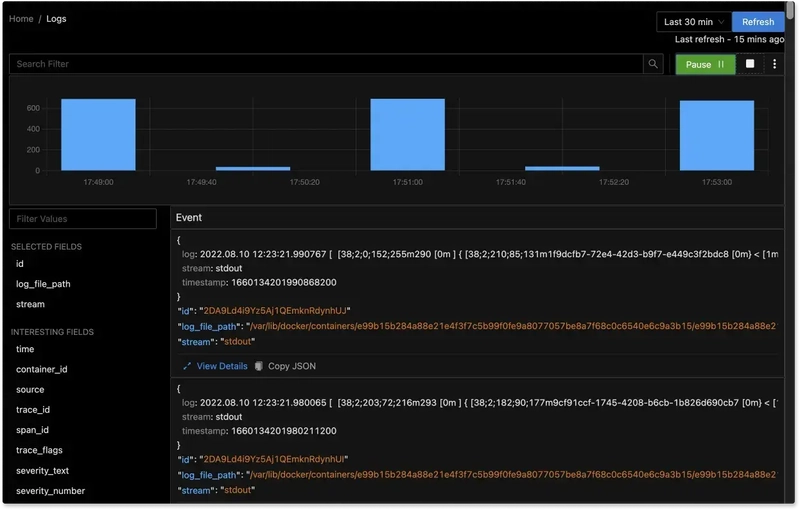Image resolution: width=800 pixels, height=510 pixels.
Task: Open the three-dot more options menu
Action: pyautogui.click(x=774, y=64)
